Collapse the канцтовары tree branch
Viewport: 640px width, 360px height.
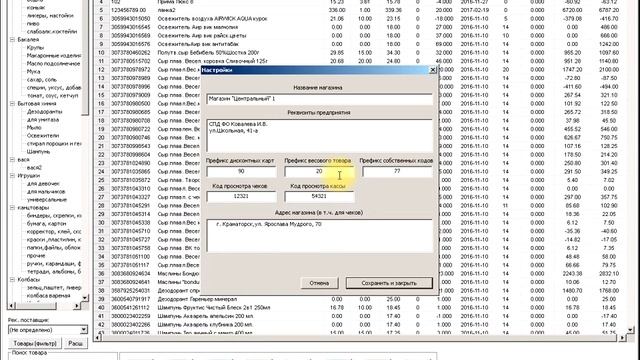pyautogui.click(x=12, y=208)
